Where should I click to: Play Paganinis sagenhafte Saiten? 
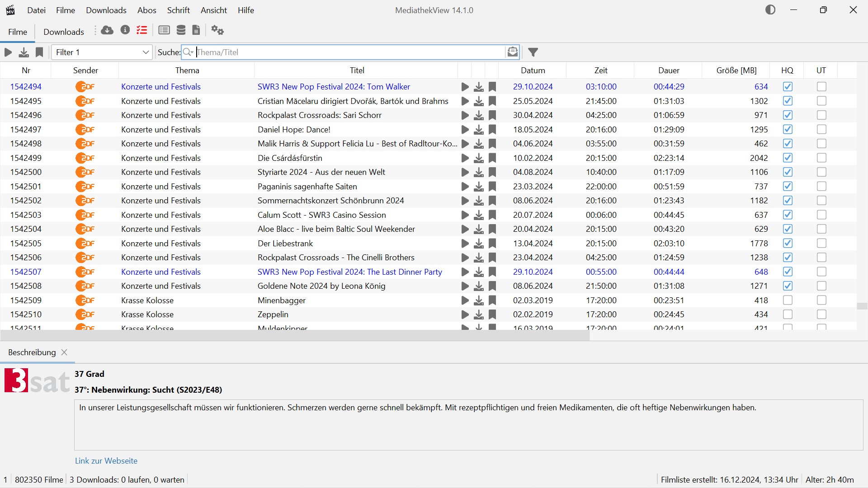click(x=465, y=187)
